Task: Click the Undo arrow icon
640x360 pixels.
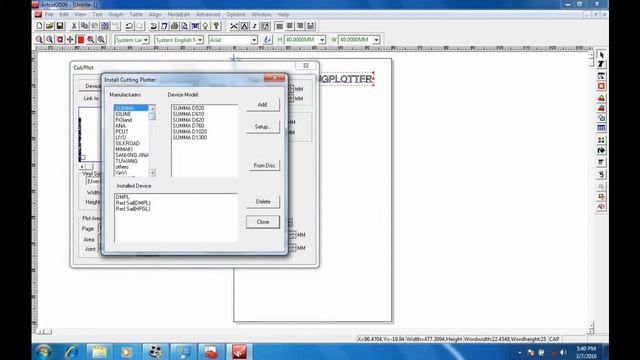Action: tap(129, 26)
